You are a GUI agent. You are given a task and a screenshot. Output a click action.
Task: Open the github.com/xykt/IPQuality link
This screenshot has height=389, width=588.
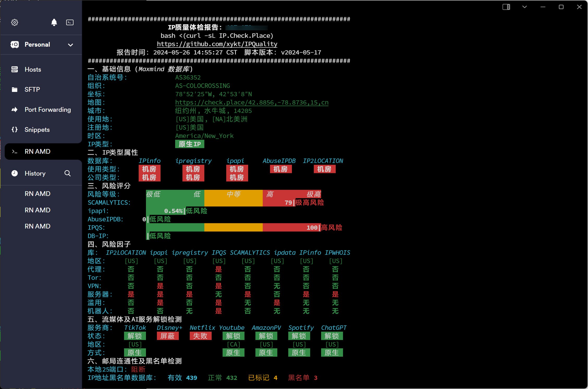[217, 44]
